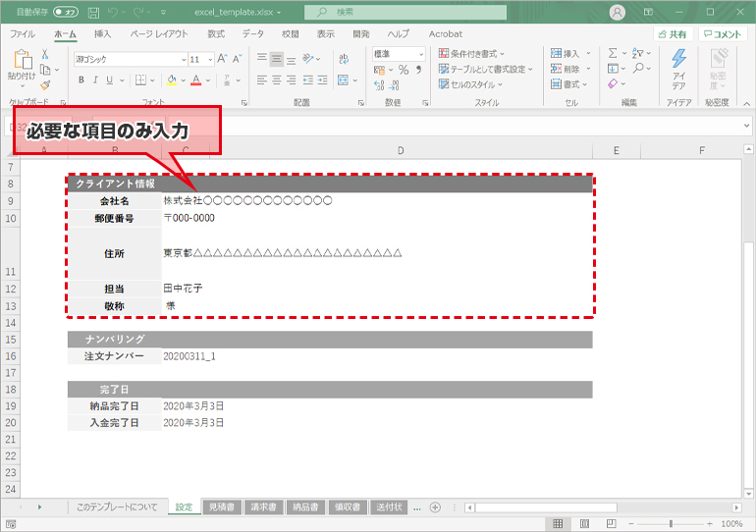Click the 検索 search box
The height and width of the screenshot is (532, 756).
click(405, 12)
